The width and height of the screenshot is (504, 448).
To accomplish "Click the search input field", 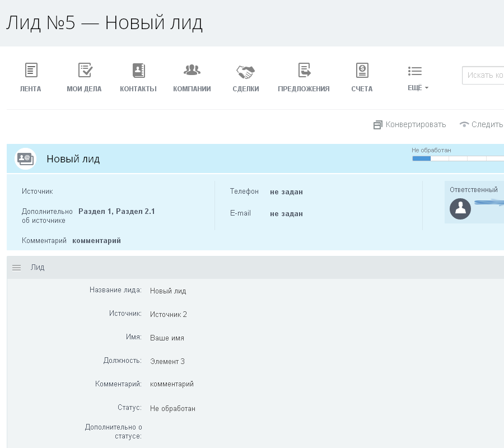I will pos(484,75).
